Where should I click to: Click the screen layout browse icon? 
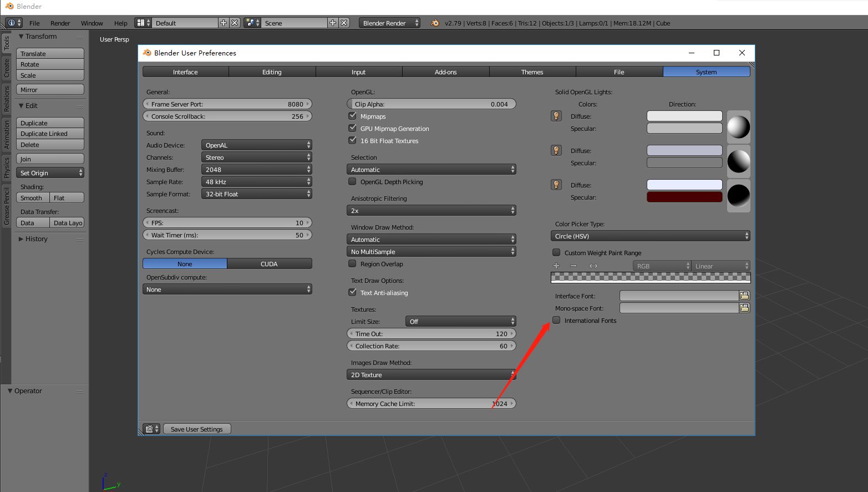point(144,23)
